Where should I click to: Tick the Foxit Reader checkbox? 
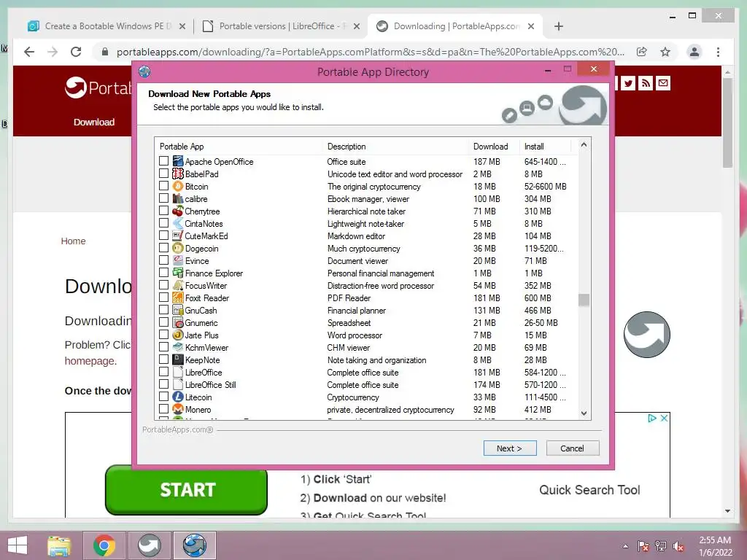(163, 297)
